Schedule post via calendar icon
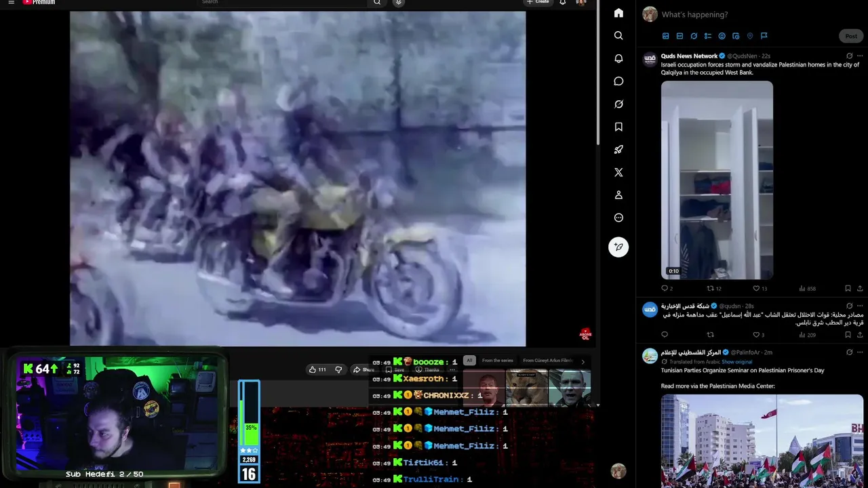 click(x=736, y=36)
